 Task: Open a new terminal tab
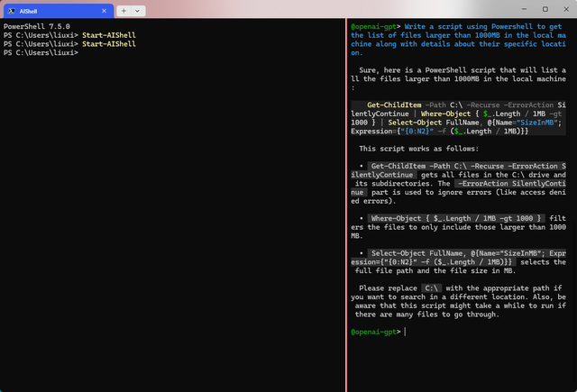(124, 11)
